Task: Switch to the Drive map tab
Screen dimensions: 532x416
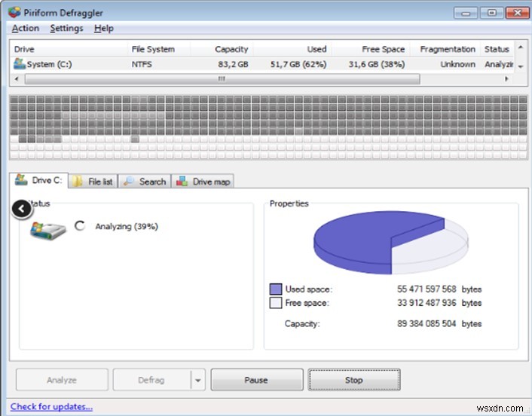Action: coord(203,182)
